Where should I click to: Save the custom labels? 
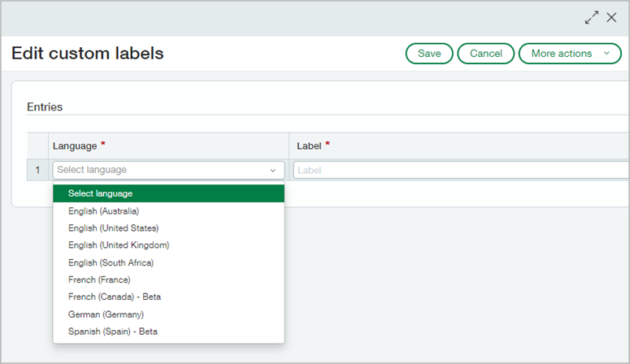(429, 54)
